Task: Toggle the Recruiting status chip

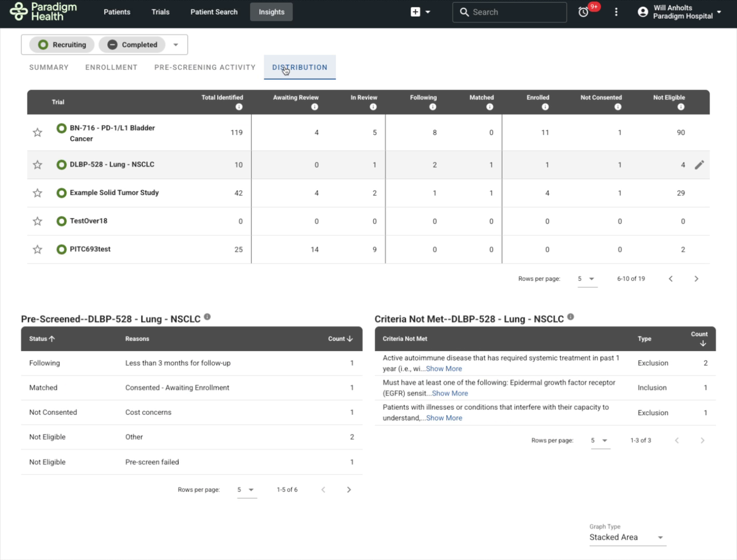Action: [x=62, y=45]
